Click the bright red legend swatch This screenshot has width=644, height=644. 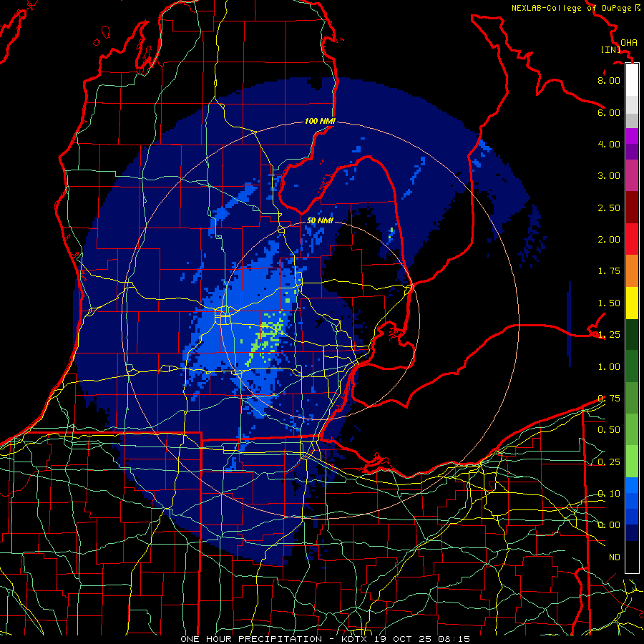click(632, 239)
